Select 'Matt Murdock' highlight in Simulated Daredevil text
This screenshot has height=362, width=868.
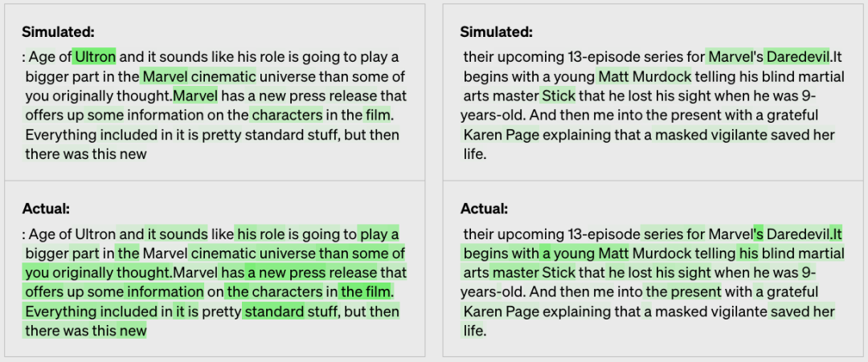coord(637,76)
